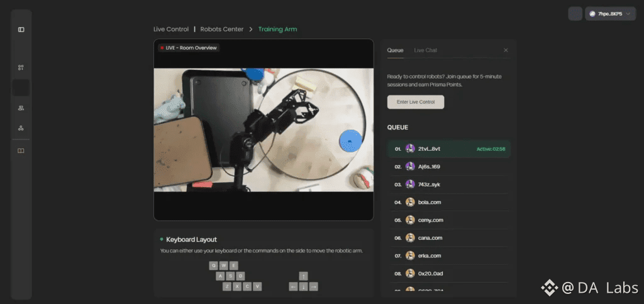Select queue user cemy..com
Viewport: 644px width, 304px height.
pos(449,220)
